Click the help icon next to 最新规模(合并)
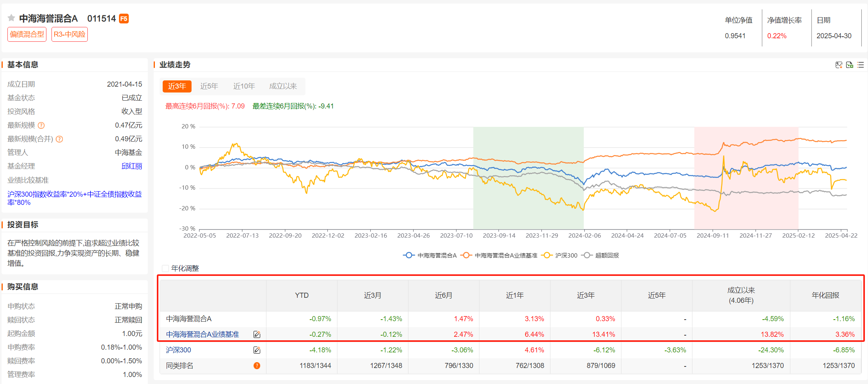Viewport: 868px width, 384px height. [x=59, y=139]
